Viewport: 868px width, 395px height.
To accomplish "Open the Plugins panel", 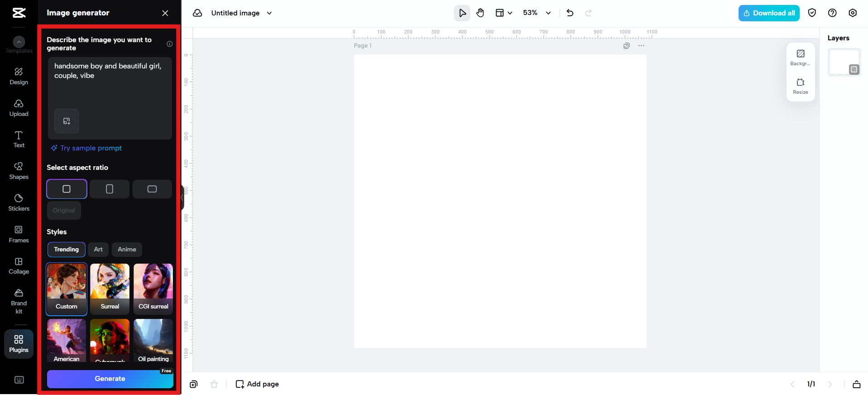I will pos(19,344).
